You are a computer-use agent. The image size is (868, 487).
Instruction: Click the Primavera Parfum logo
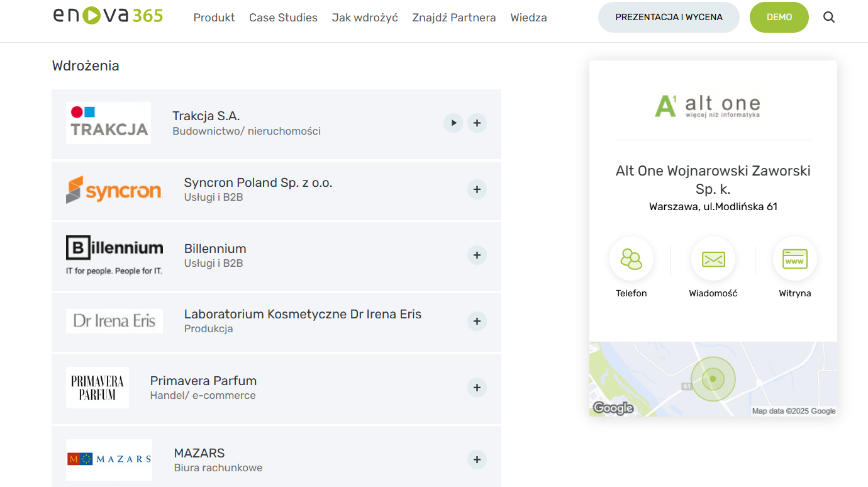tap(97, 388)
